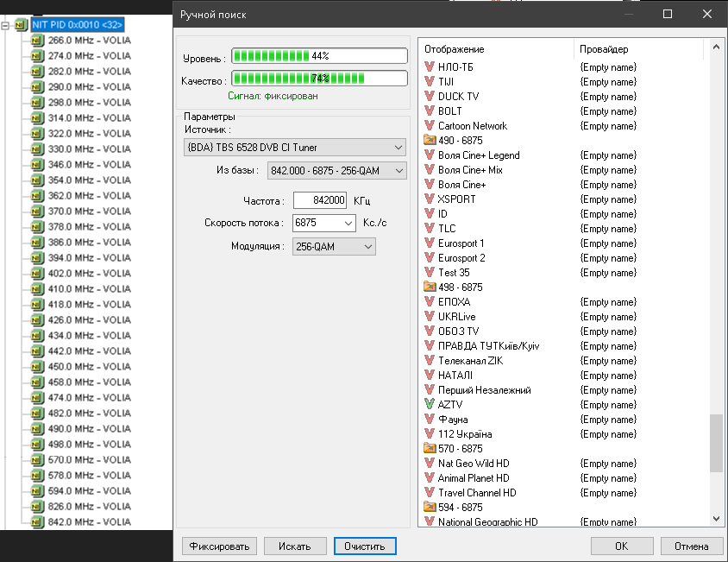
Task: Open the source tuner dropdown
Action: click(397, 148)
